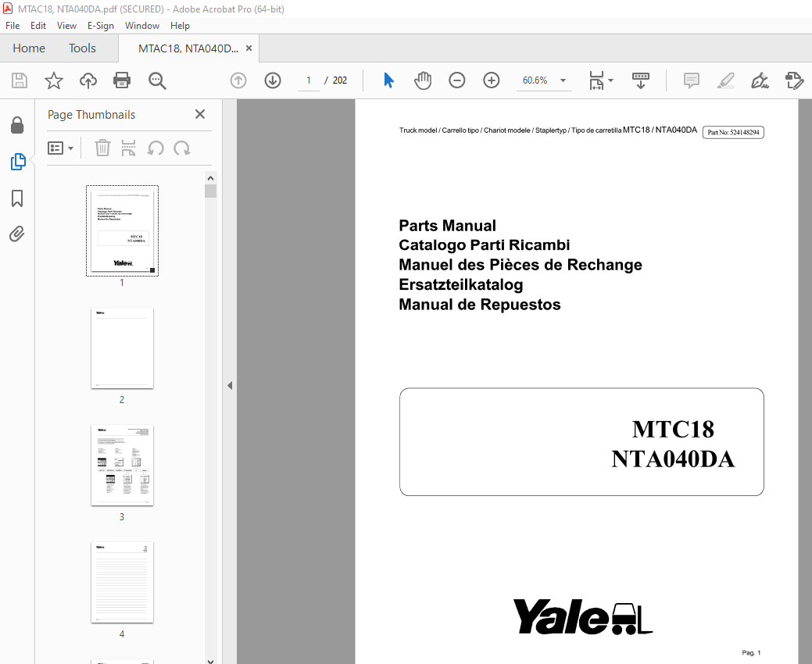Viewport: 812px width, 664px height.
Task: Open the E-Sign menu
Action: tap(101, 25)
